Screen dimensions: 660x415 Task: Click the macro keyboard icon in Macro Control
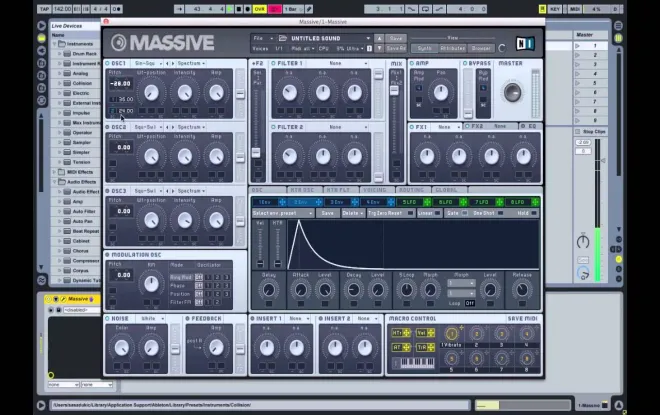coord(413,362)
